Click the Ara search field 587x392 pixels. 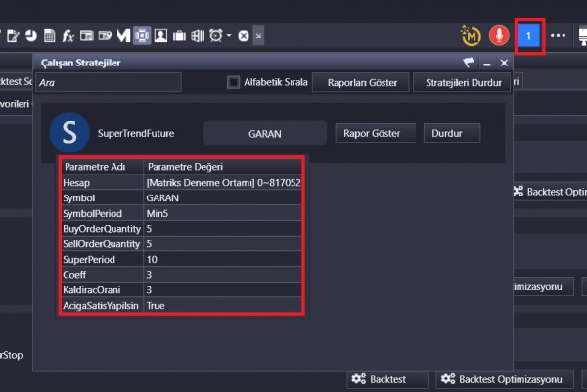[x=109, y=82]
